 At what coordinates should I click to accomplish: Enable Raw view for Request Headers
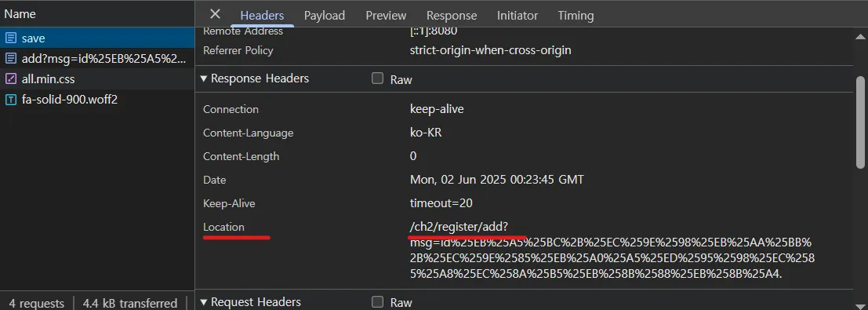click(377, 302)
